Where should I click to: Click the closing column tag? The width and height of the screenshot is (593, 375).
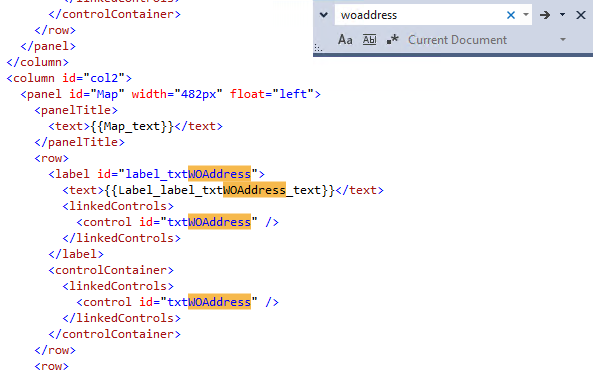tap(38, 62)
